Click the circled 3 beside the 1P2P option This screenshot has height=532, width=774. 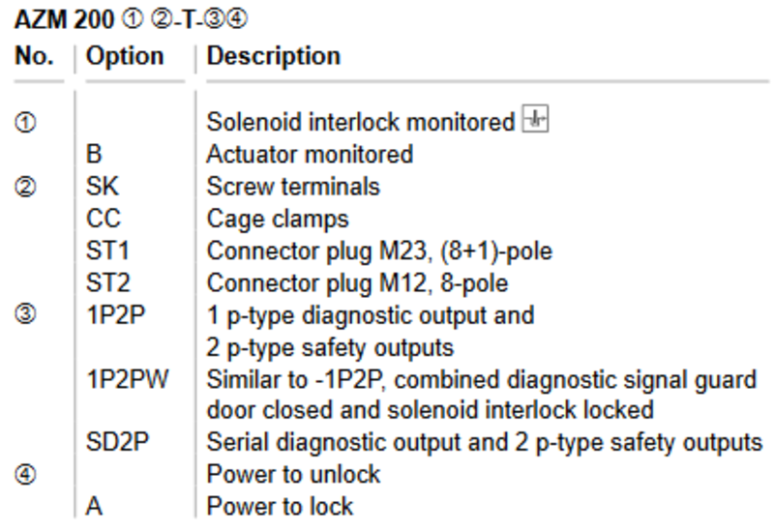(25, 313)
